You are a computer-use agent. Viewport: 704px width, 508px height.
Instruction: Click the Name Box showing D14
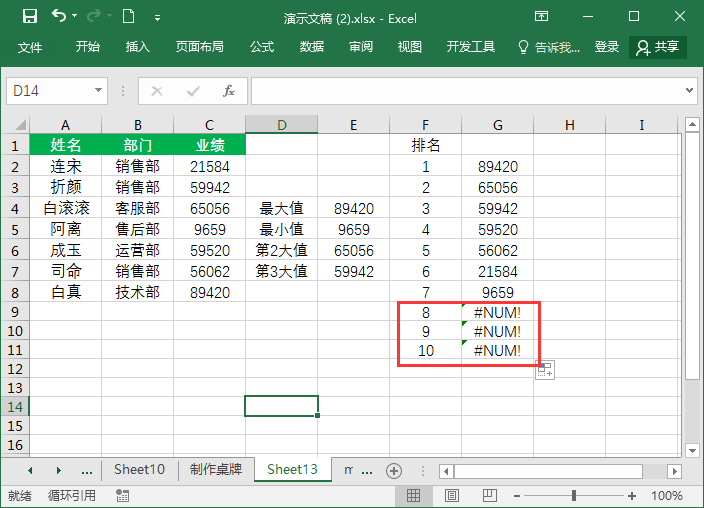(50, 91)
